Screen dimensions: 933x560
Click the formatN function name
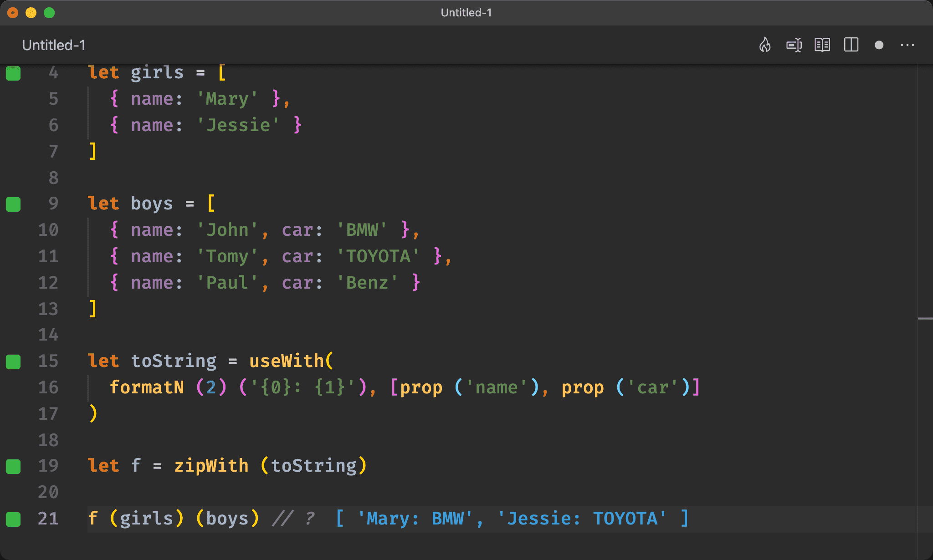click(x=147, y=387)
